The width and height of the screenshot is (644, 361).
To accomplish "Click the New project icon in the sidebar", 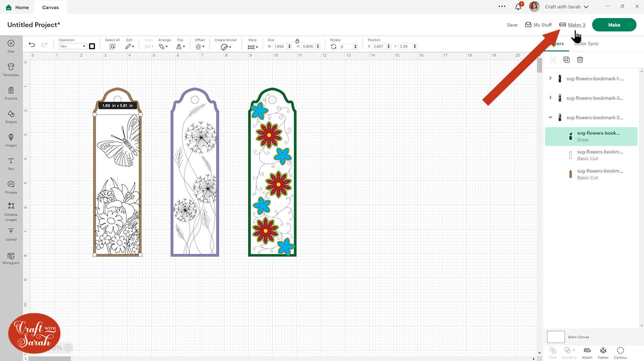I will pyautogui.click(x=11, y=45).
